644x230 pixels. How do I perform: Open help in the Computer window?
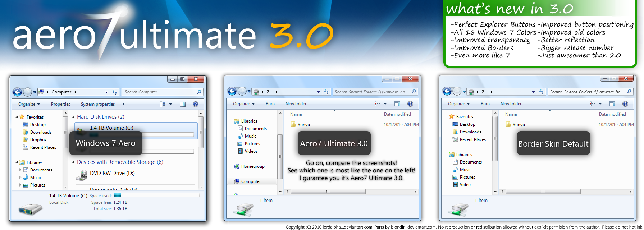tap(196, 104)
